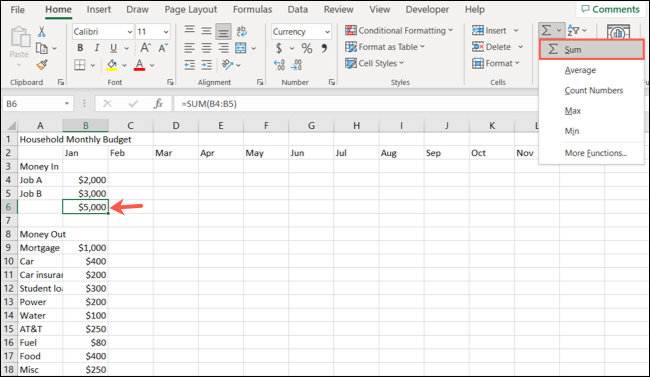The height and width of the screenshot is (377, 650).
Task: Click the Borders icon
Action: click(80, 65)
